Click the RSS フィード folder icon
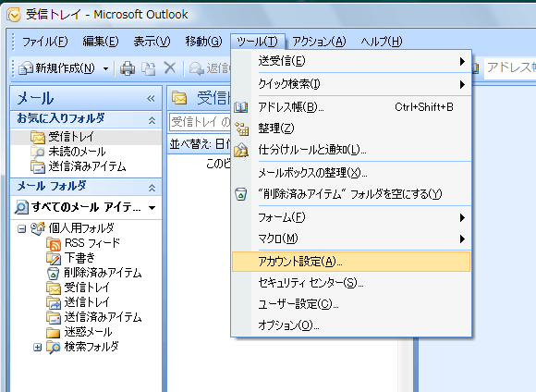536x392 pixels. 54,243
